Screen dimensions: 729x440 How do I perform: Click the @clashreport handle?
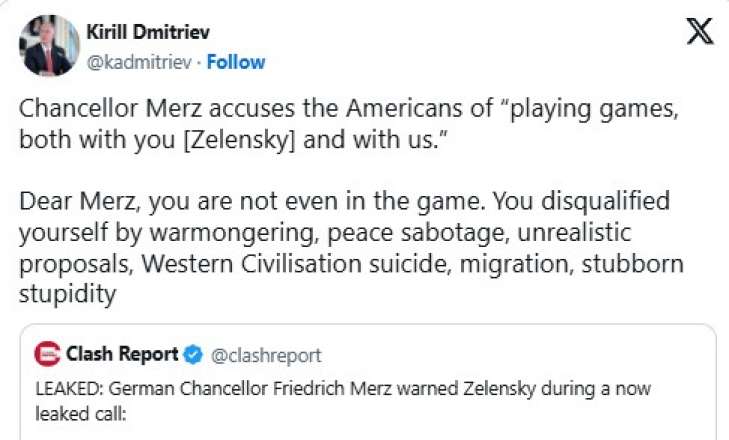pos(264,355)
